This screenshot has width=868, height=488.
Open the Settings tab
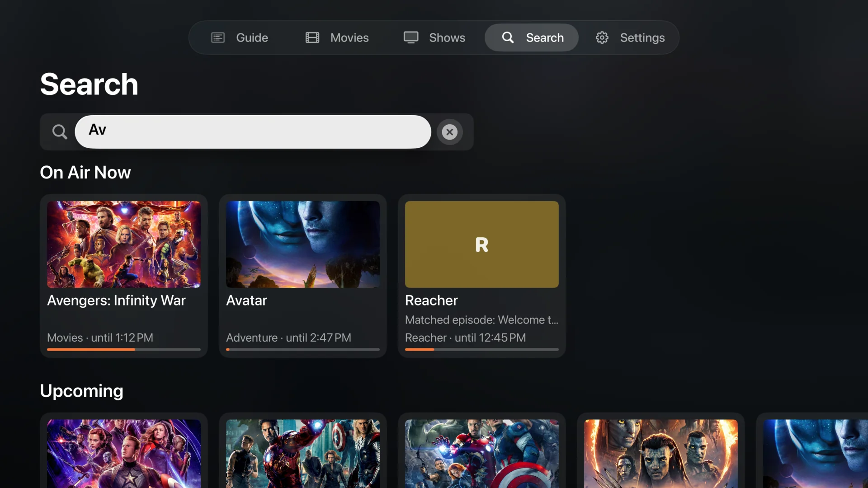tap(630, 38)
